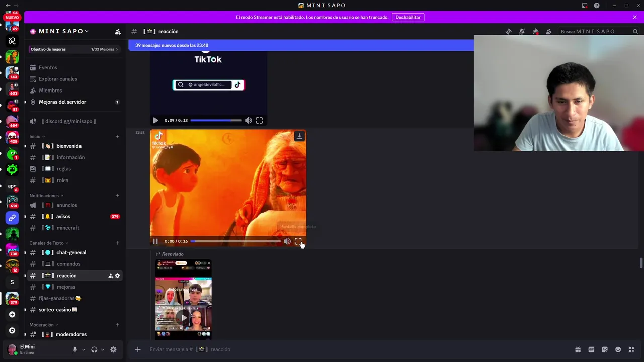Open the audio output options dropdown
This screenshot has height=362, width=644.
coord(103,349)
